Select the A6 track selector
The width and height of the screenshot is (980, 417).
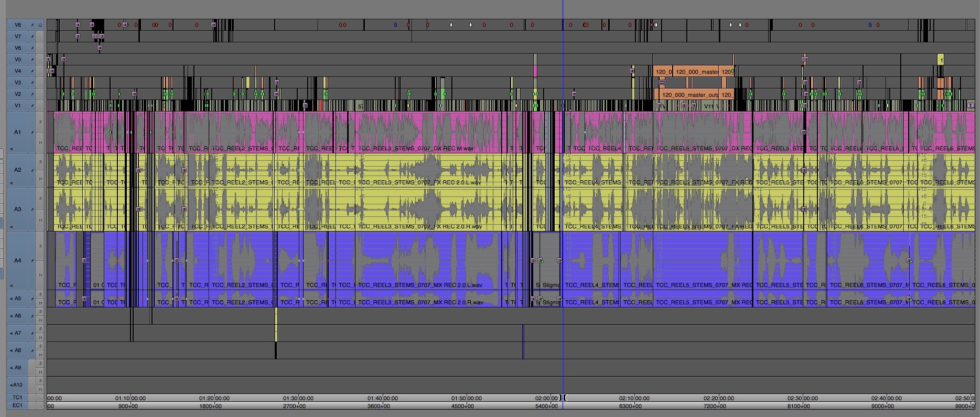[x=18, y=316]
